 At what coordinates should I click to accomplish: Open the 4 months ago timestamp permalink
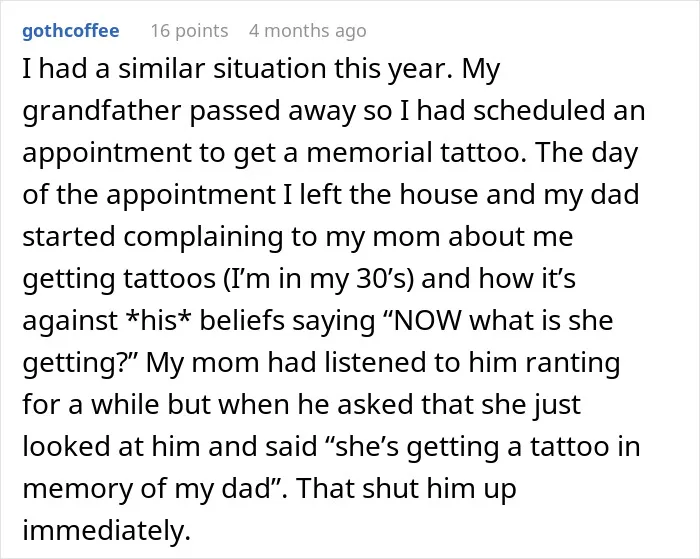[x=308, y=31]
